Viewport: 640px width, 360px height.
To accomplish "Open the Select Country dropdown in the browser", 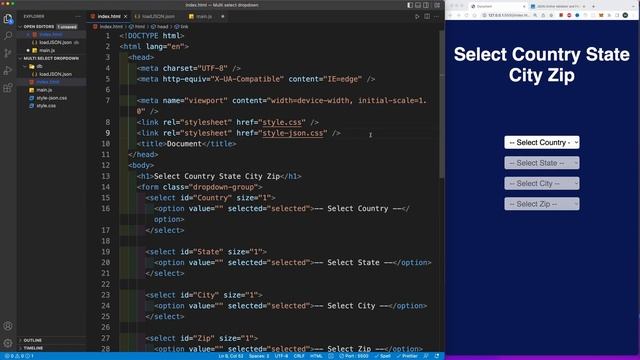I will click(542, 142).
